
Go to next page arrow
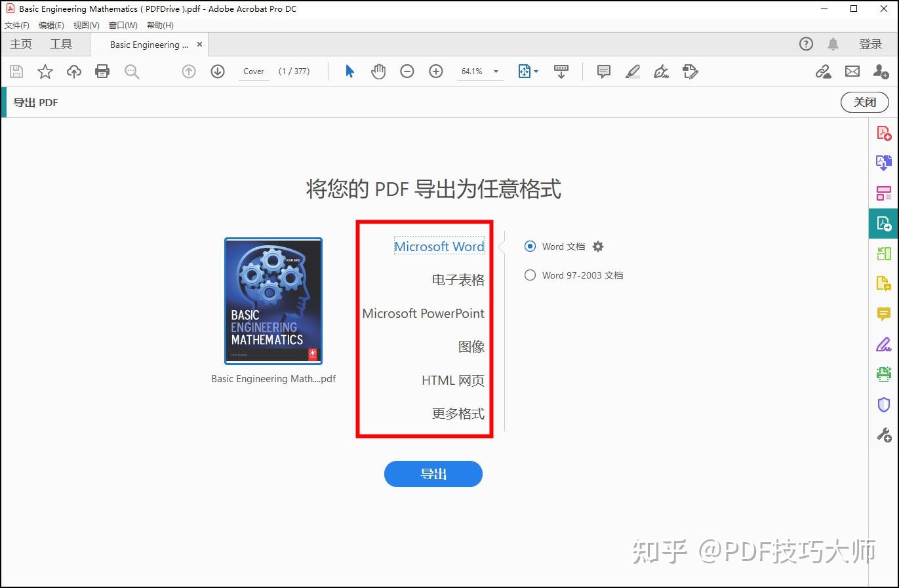coord(218,71)
